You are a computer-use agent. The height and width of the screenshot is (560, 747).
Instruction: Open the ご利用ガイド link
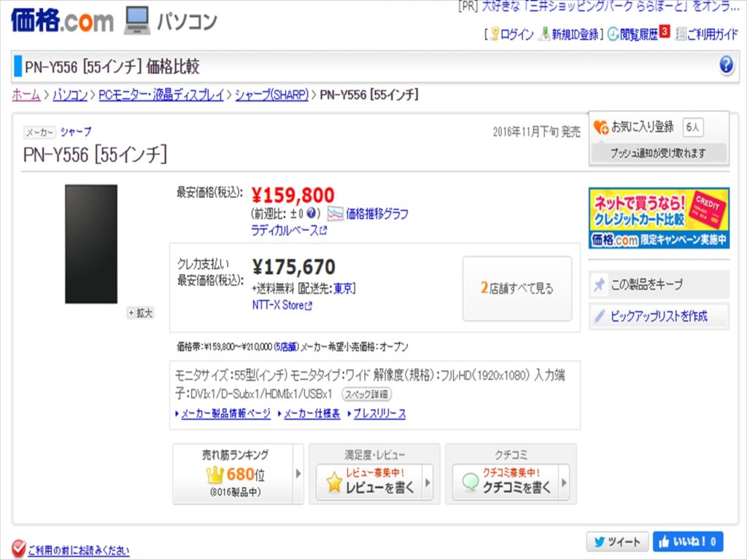712,34
